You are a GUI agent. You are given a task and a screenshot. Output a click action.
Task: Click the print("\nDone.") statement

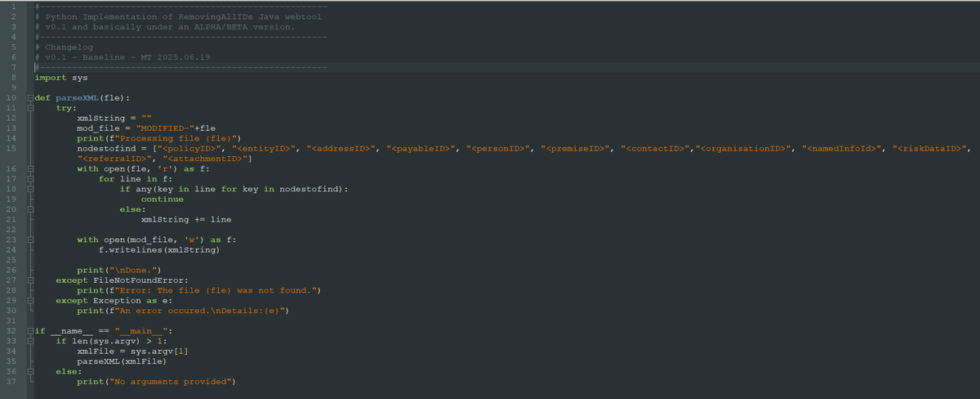click(120, 271)
